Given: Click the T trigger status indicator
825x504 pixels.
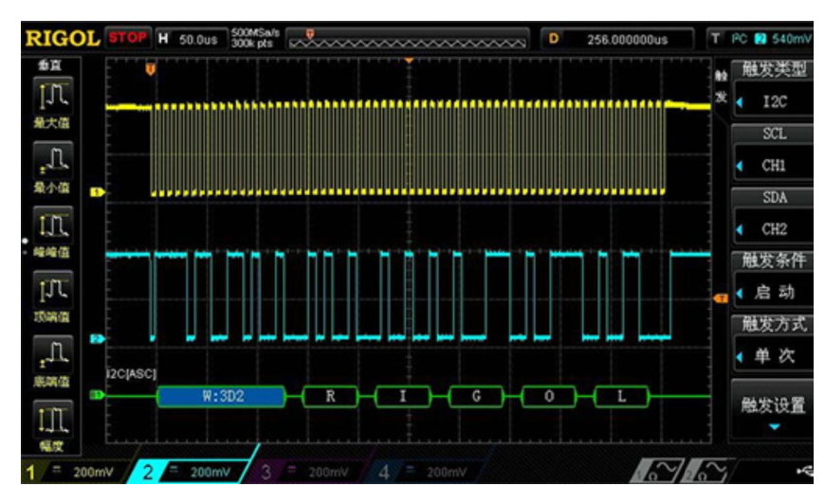Looking at the screenshot, I should tap(715, 38).
